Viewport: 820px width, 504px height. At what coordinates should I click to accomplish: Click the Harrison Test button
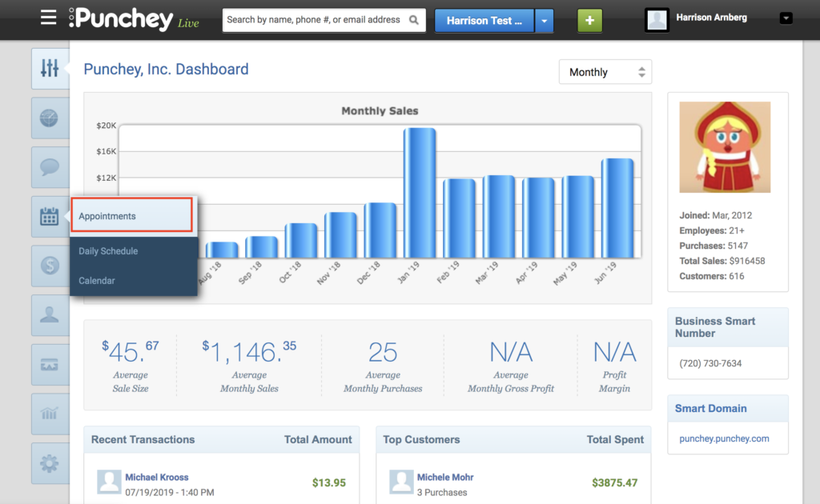click(x=484, y=21)
